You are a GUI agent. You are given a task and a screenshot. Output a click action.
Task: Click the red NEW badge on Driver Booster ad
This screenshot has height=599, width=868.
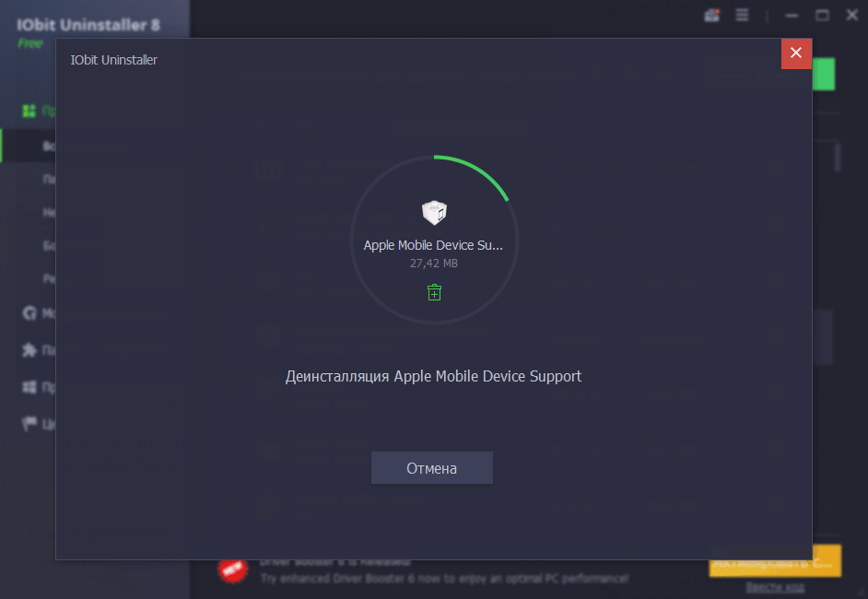coord(233,570)
